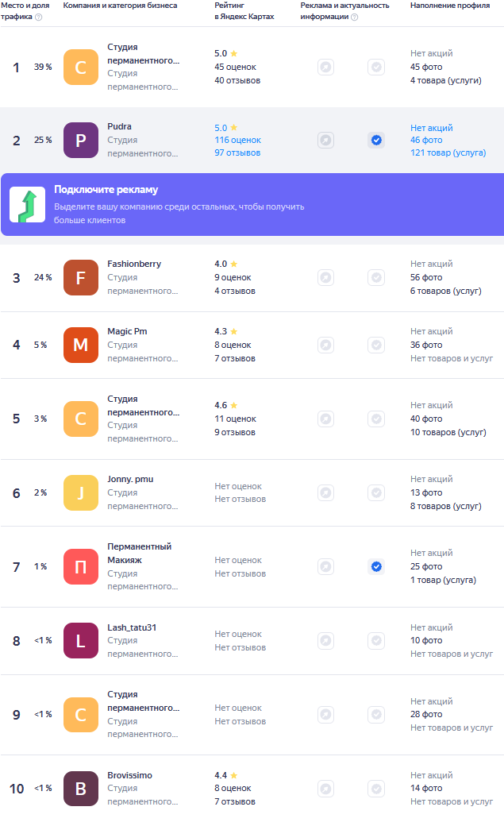The image size is (504, 826).
Task: Open the «121 товар (услуга)» link
Action: [x=448, y=152]
